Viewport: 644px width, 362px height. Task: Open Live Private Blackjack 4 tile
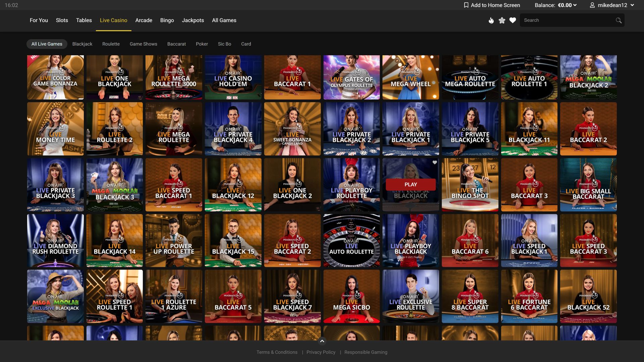click(x=233, y=129)
